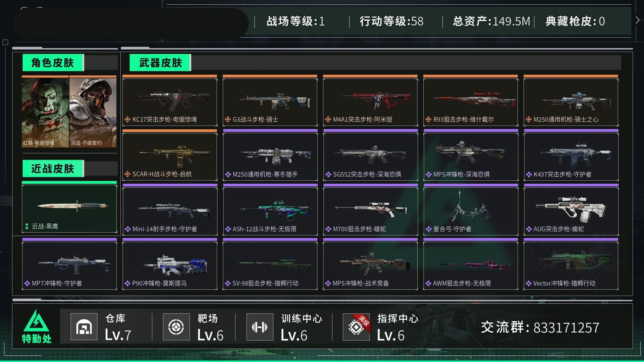Click the 仓库 warehouse icon

(84, 327)
